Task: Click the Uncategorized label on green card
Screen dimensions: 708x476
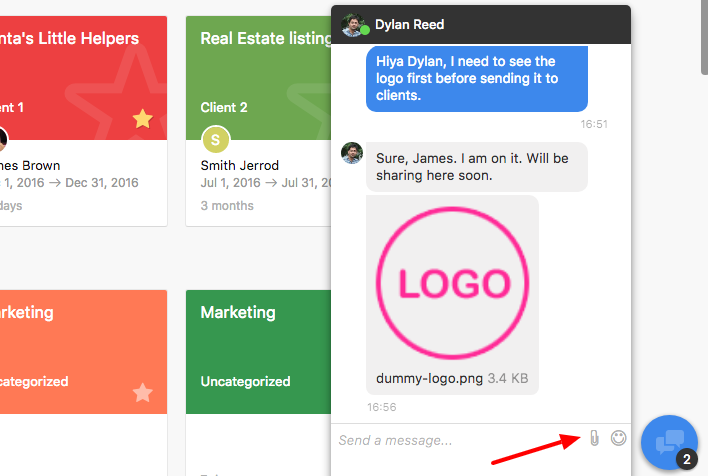Action: [246, 382]
